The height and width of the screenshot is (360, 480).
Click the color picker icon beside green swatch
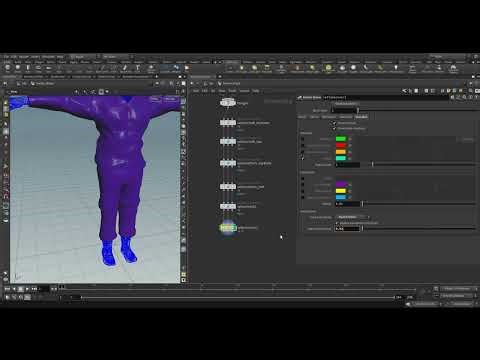(350, 139)
